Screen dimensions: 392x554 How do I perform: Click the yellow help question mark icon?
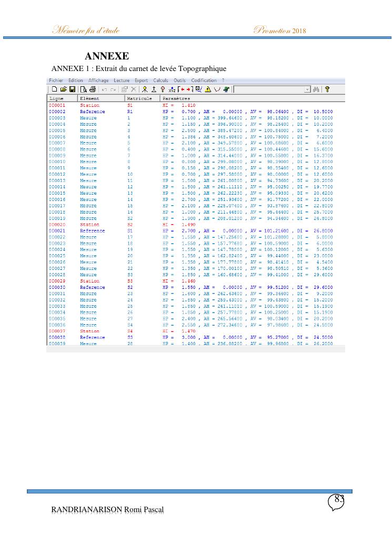pos(327,89)
